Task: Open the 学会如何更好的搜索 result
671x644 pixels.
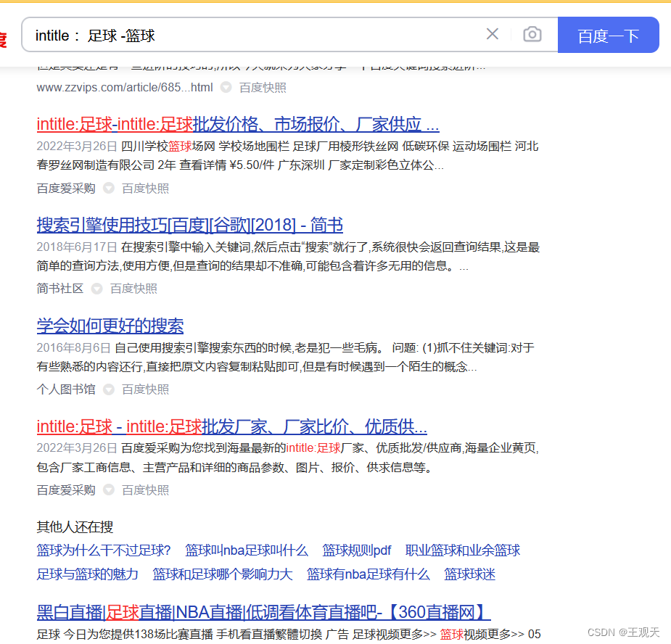Action: 110,326
